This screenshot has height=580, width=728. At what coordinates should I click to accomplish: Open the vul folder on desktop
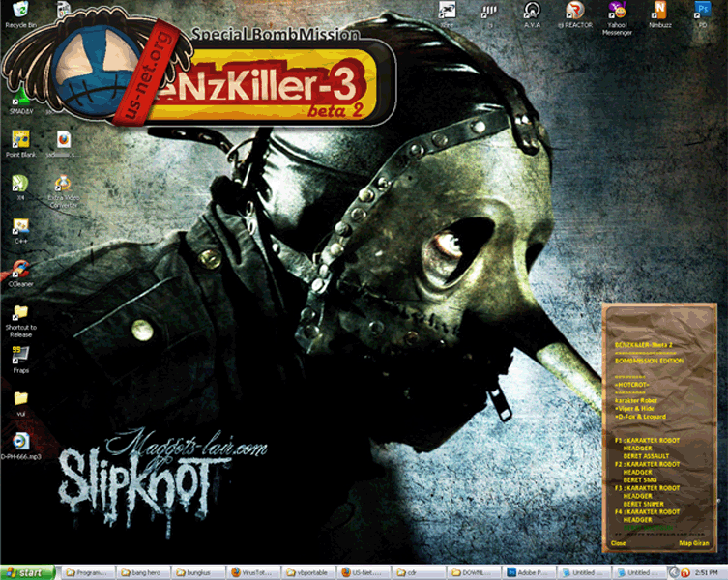tap(21, 403)
